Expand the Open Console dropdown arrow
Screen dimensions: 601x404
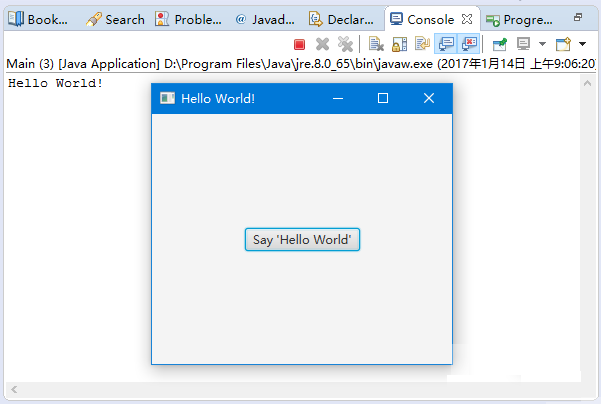coord(582,44)
